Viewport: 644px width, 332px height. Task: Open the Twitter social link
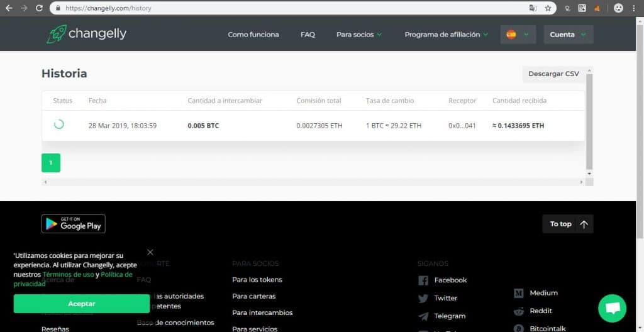click(438, 298)
